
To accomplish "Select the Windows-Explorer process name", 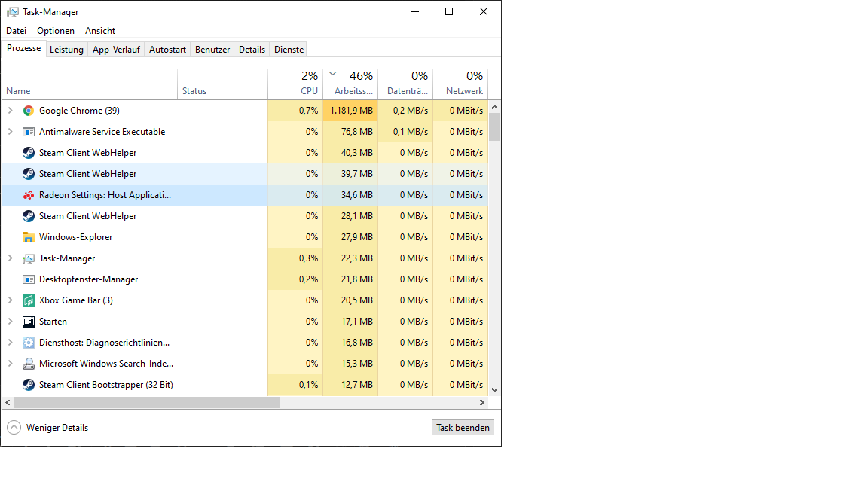I will coord(76,237).
